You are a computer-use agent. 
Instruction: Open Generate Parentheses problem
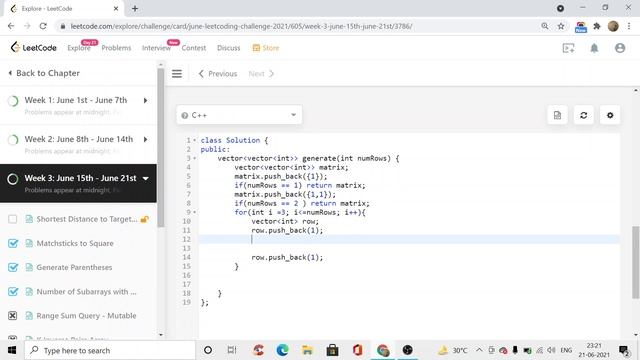pos(74,267)
